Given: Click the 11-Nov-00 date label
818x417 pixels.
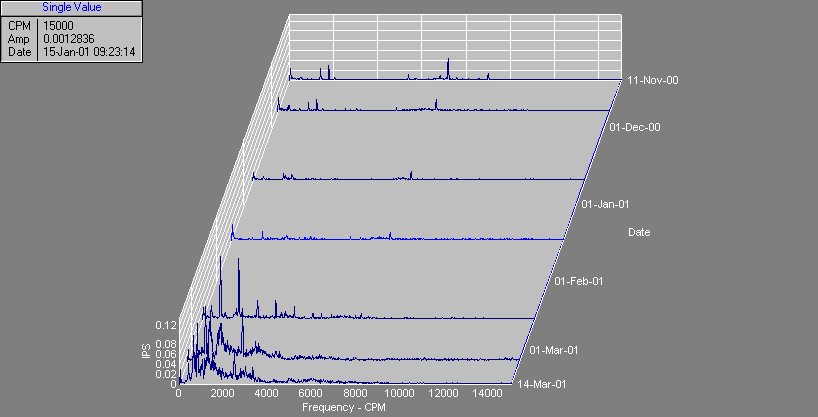Looking at the screenshot, I should pyautogui.click(x=653, y=80).
